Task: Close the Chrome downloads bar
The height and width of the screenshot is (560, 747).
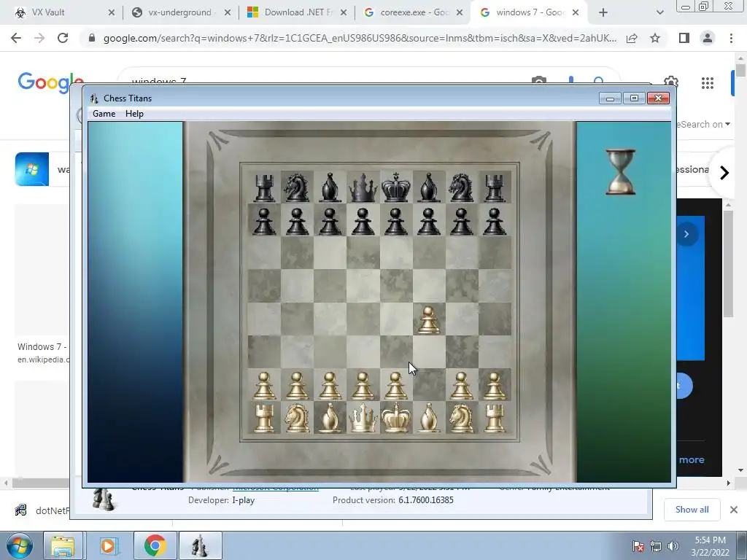Action: (x=734, y=510)
